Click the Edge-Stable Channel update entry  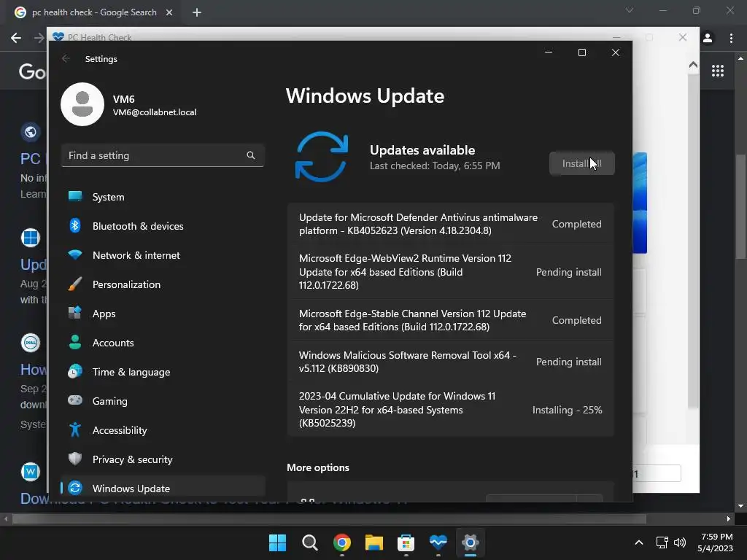point(450,320)
